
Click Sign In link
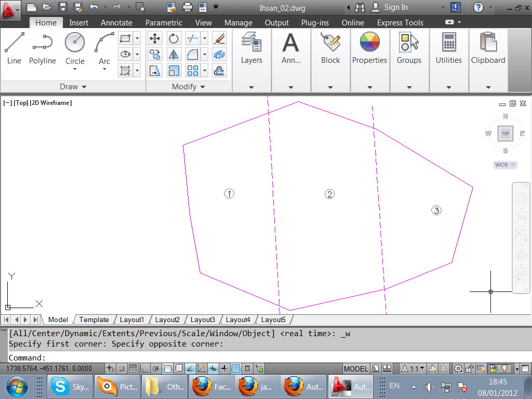point(395,7)
